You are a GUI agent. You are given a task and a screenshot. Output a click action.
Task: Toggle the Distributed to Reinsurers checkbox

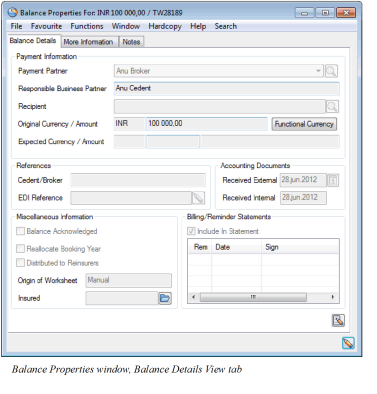point(20,263)
